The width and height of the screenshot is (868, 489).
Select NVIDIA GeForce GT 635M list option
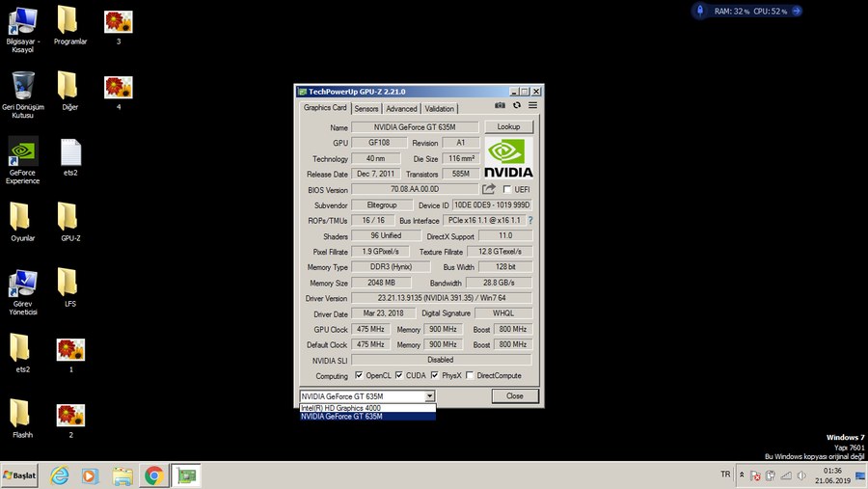pyautogui.click(x=367, y=417)
